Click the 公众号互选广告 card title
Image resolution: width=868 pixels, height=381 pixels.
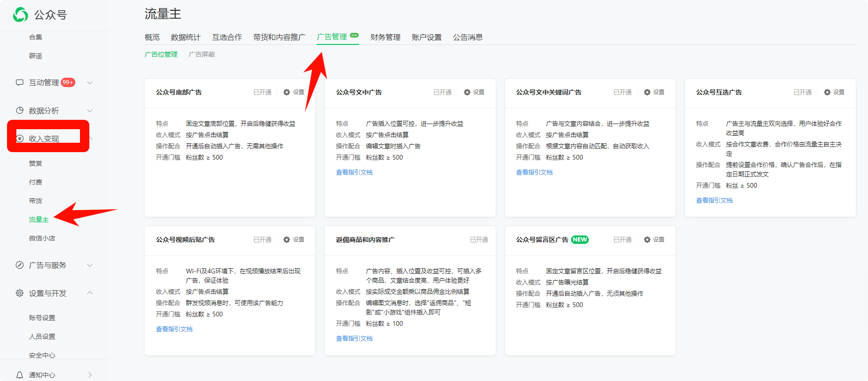coord(719,92)
